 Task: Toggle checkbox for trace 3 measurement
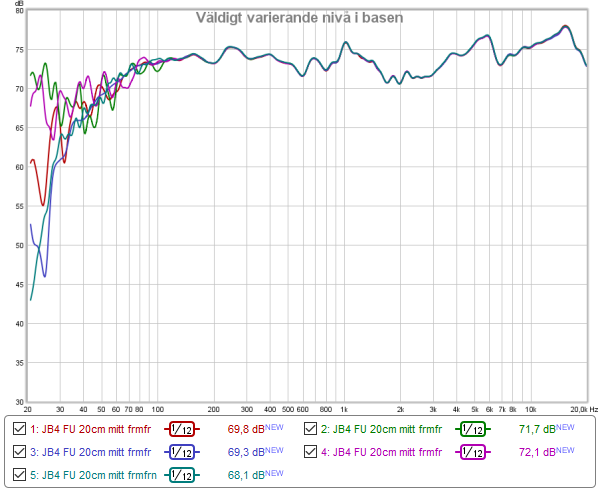19,452
